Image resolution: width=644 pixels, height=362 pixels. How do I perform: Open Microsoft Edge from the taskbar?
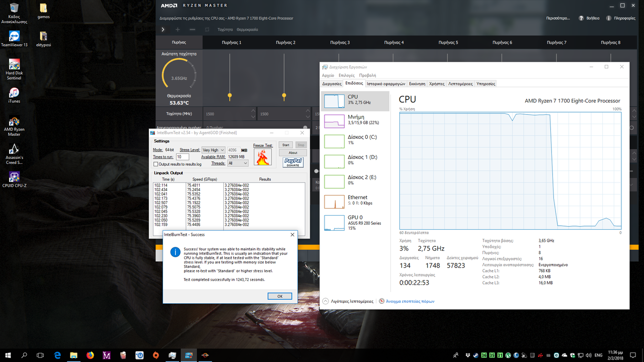pos(57,355)
